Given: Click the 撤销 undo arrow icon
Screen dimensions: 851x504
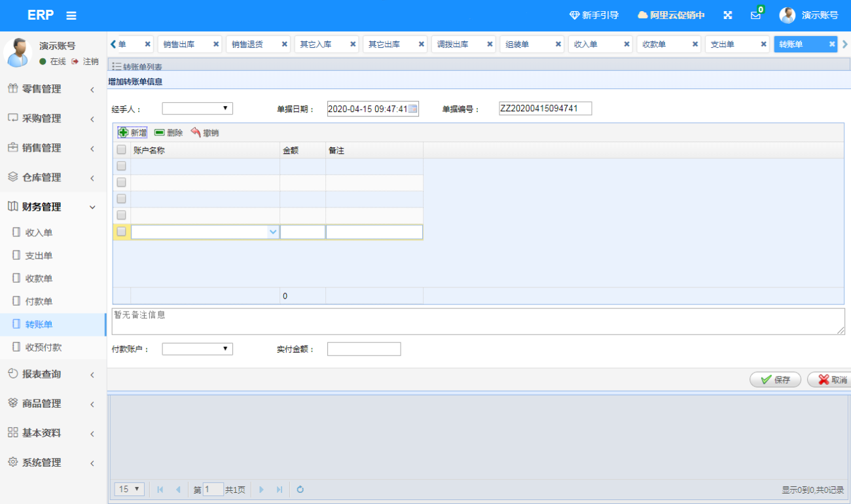Looking at the screenshot, I should 196,132.
